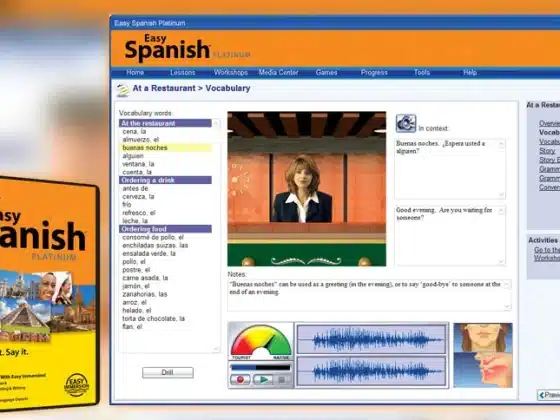The width and height of the screenshot is (560, 420).
Task: Play audio with the green play button
Action: [x=263, y=379]
